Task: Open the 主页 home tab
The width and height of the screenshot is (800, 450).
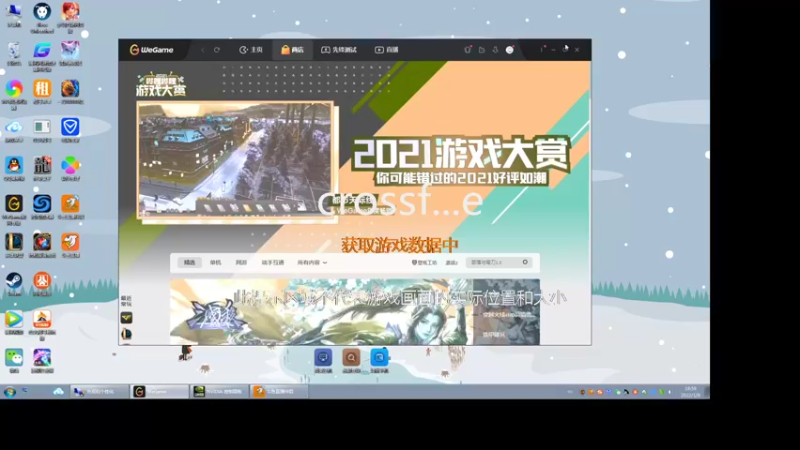Action: pyautogui.click(x=251, y=49)
